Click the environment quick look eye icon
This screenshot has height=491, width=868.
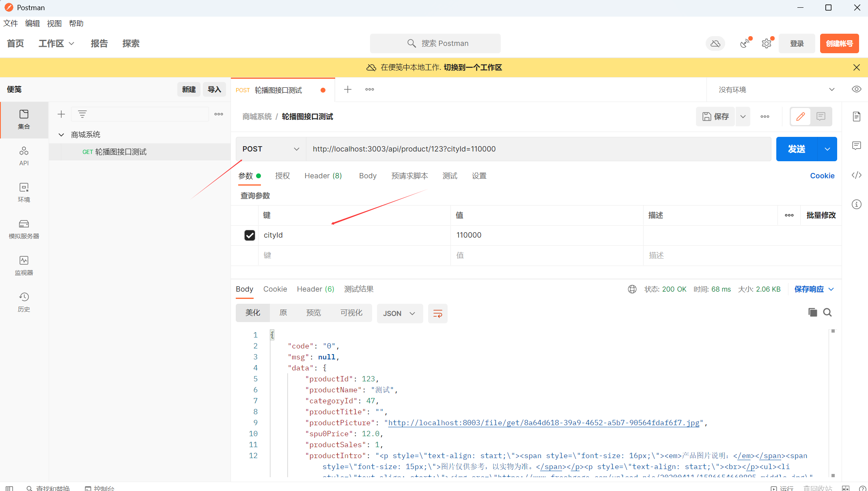pyautogui.click(x=856, y=89)
